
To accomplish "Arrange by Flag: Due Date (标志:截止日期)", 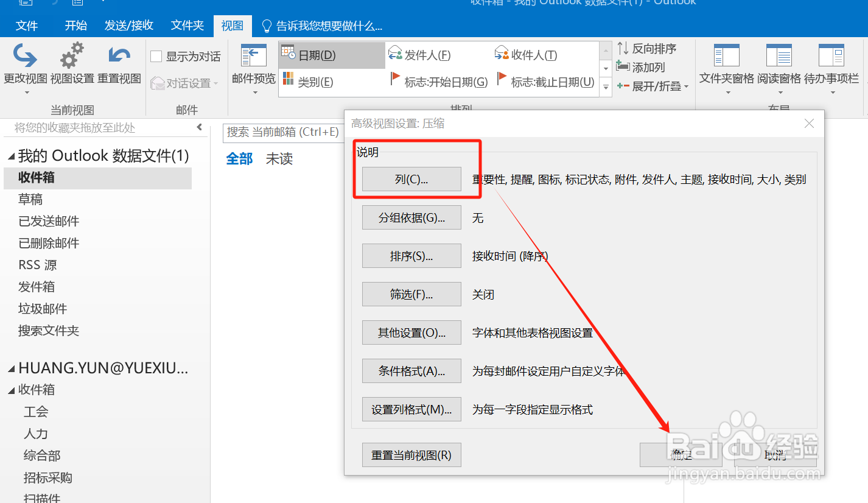I will (x=546, y=82).
